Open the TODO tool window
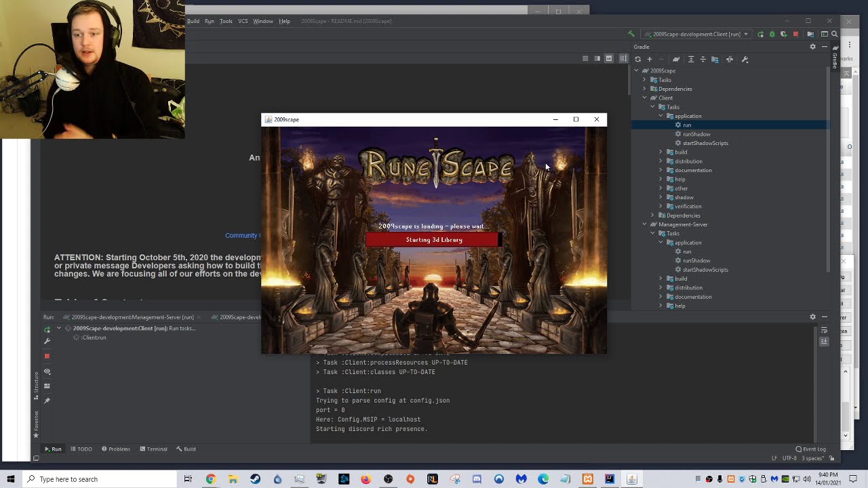Image resolution: width=868 pixels, height=488 pixels. (81, 449)
